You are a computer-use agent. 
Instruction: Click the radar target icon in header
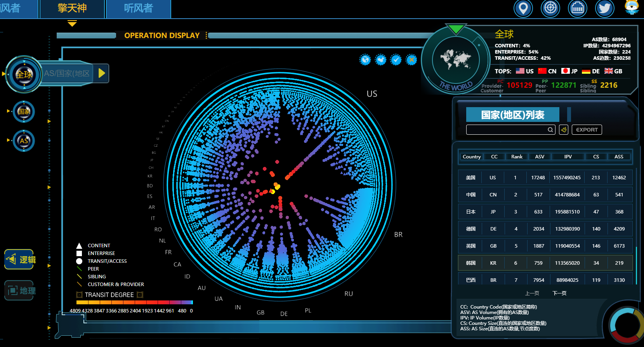click(x=550, y=8)
